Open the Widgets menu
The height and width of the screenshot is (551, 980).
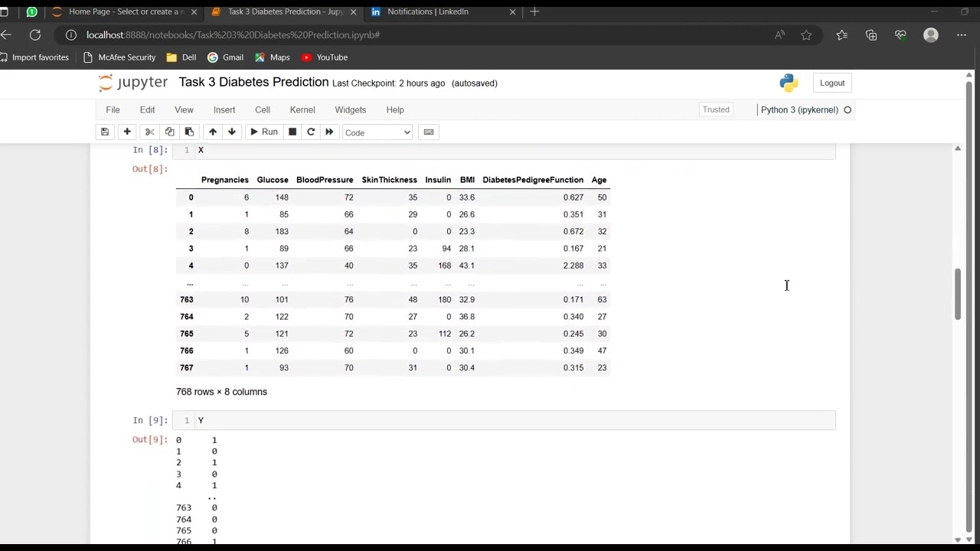(x=351, y=109)
